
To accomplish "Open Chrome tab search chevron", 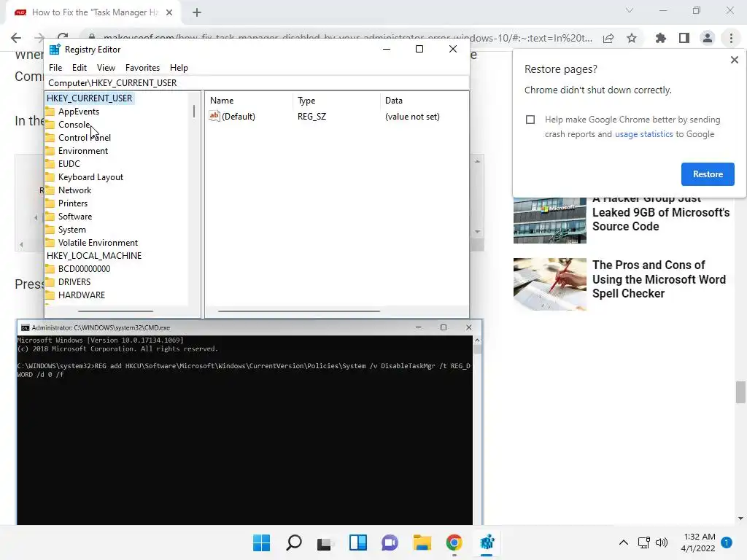I will pos(630,10).
